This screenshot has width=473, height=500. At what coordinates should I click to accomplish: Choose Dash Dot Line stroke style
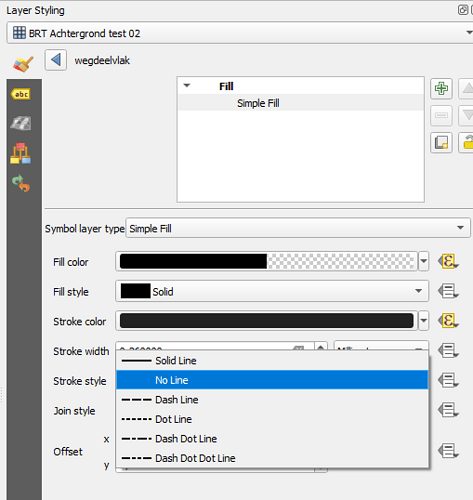coord(272,439)
